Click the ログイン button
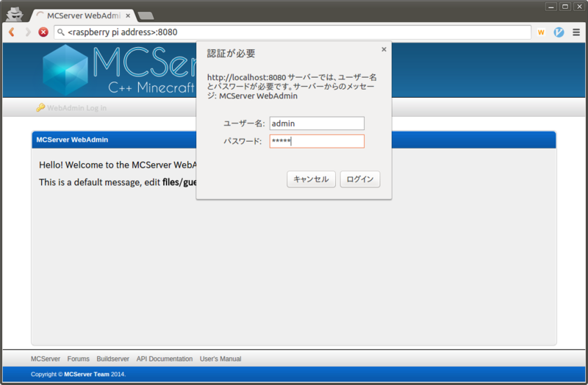This screenshot has height=385, width=588. pos(360,179)
